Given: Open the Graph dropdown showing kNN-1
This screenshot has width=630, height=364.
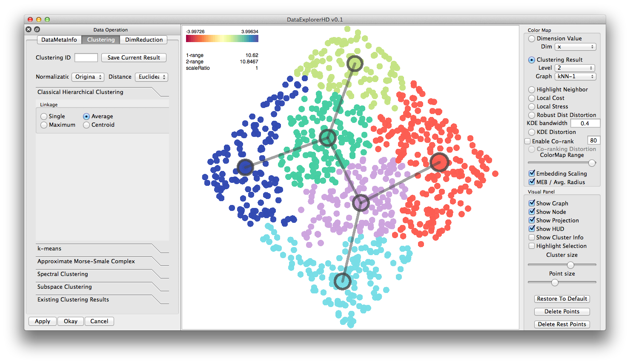Looking at the screenshot, I should (576, 77).
